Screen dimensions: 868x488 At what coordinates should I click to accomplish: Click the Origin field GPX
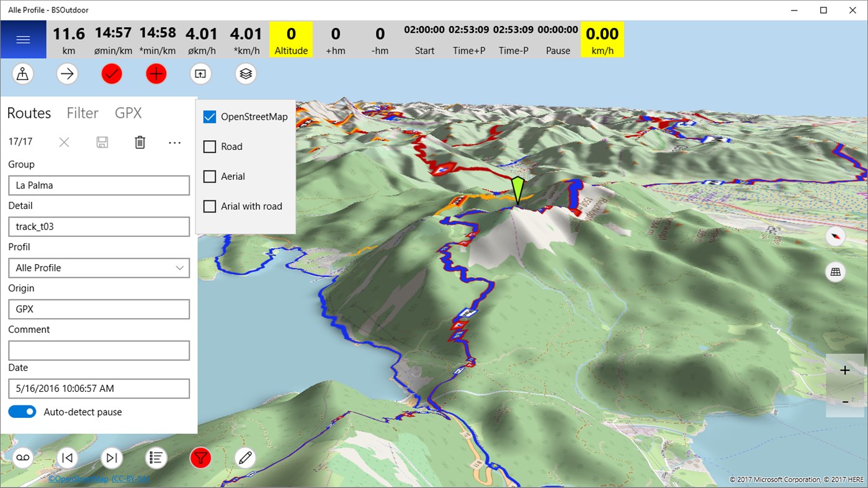click(x=99, y=309)
